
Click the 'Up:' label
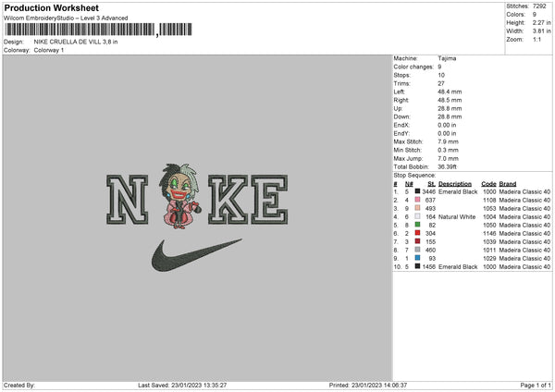coord(398,108)
